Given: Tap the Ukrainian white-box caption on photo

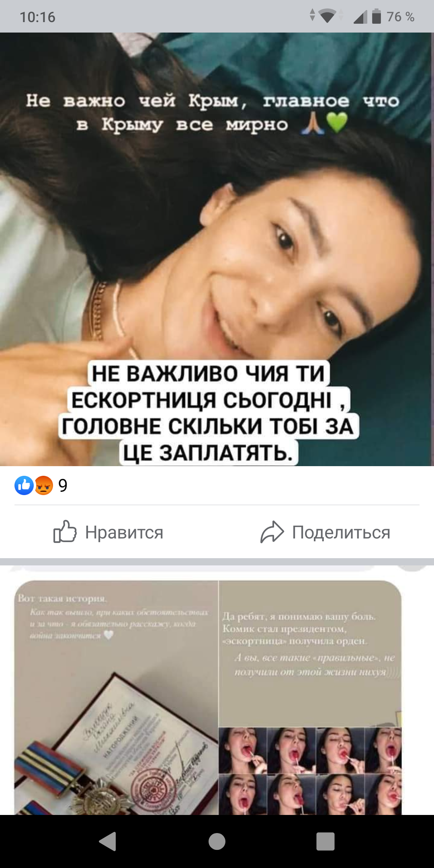Looking at the screenshot, I should [208, 413].
